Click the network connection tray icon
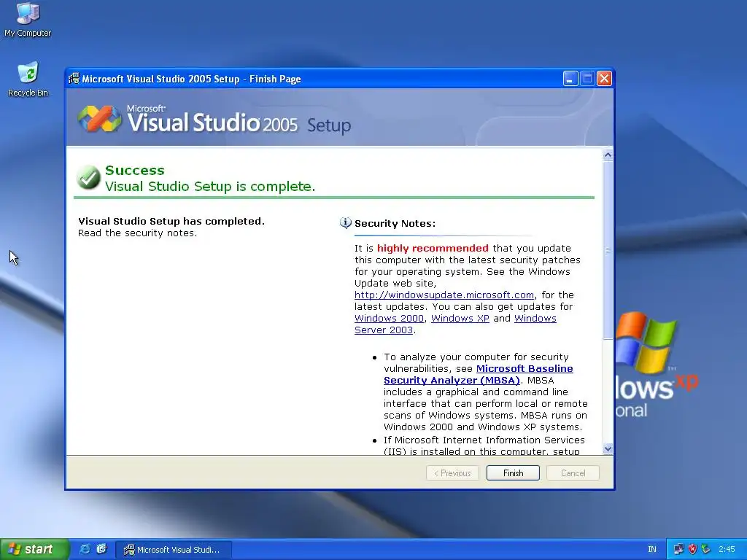 pyautogui.click(x=678, y=549)
